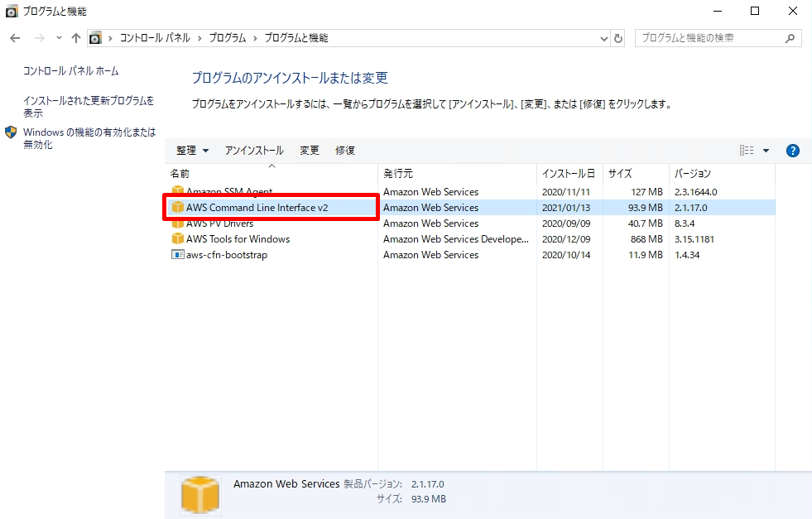Sort by the 名前 column header
Viewport: 812px width, 519px height.
coord(271,173)
